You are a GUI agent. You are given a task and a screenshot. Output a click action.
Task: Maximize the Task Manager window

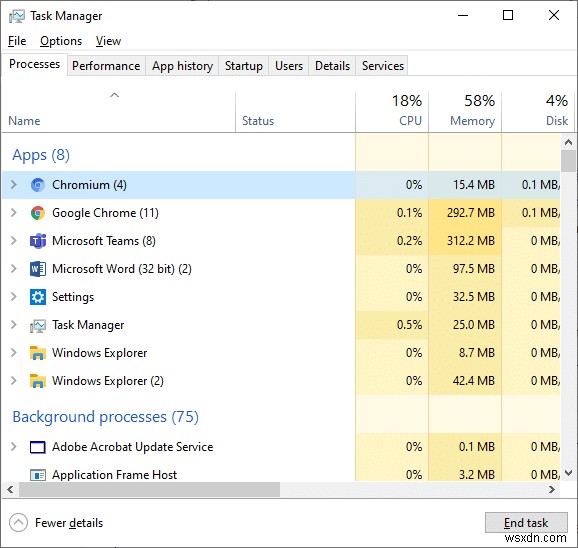(508, 15)
